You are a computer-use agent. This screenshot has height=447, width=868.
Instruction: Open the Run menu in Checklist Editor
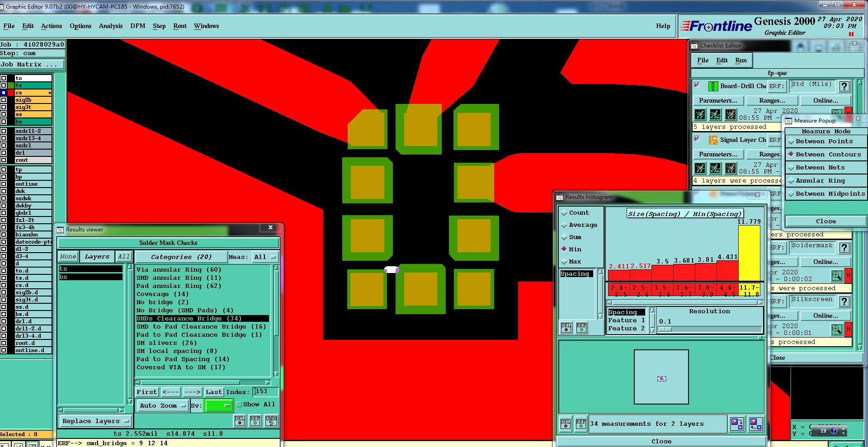(741, 60)
